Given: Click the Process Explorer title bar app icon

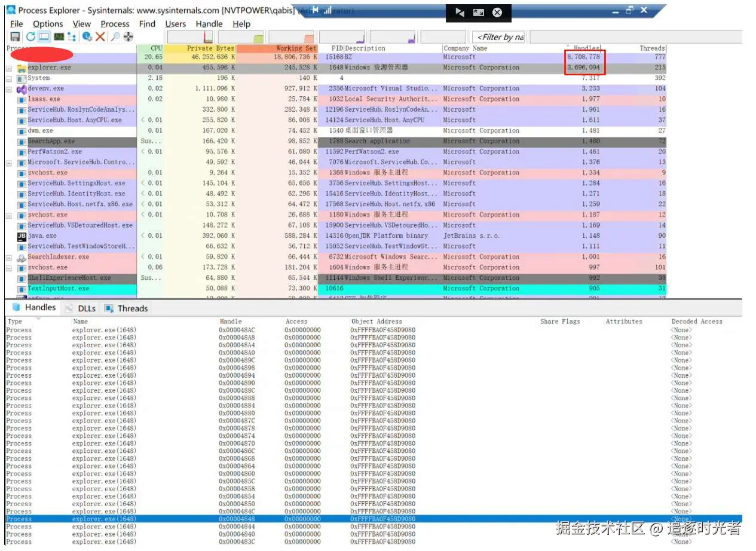Looking at the screenshot, I should (x=11, y=10).
